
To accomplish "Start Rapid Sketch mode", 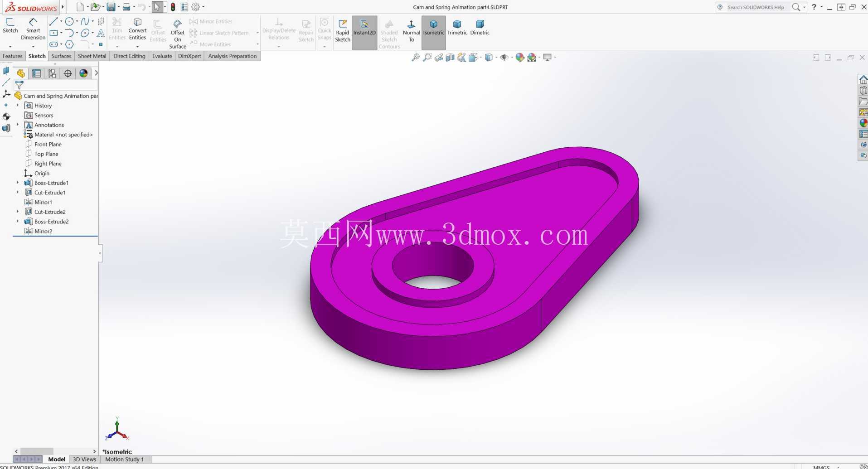I will 343,31.
